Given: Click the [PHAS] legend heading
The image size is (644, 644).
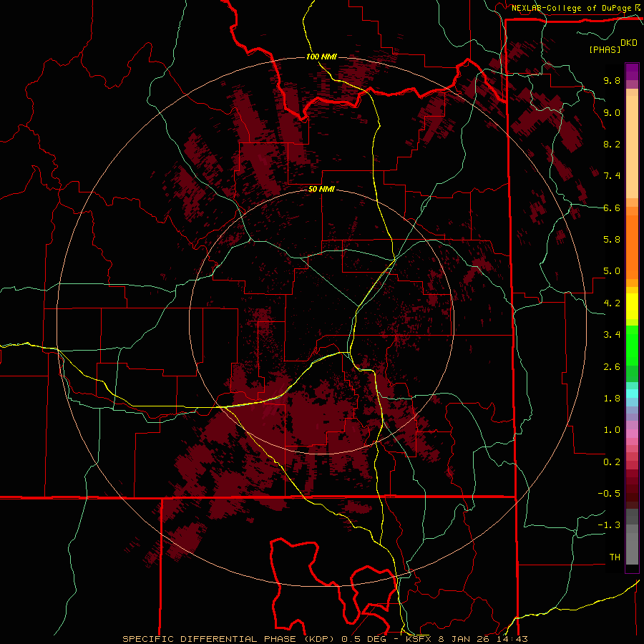Looking at the screenshot, I should coord(605,50).
